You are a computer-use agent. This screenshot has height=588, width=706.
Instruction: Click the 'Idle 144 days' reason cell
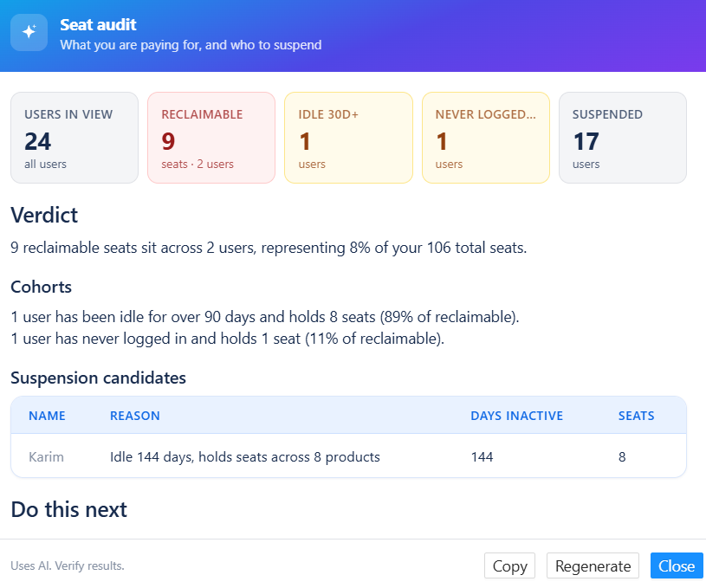[245, 456]
